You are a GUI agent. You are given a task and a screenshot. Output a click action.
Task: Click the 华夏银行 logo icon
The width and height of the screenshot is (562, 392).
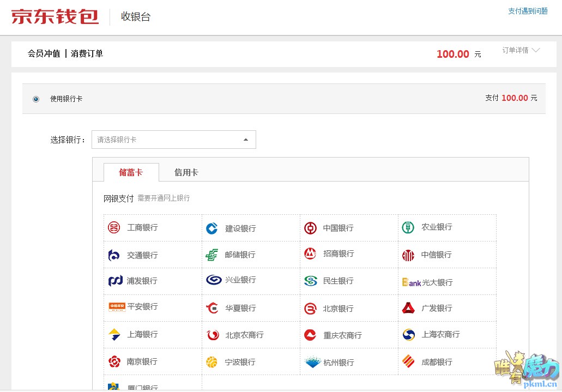[212, 307]
